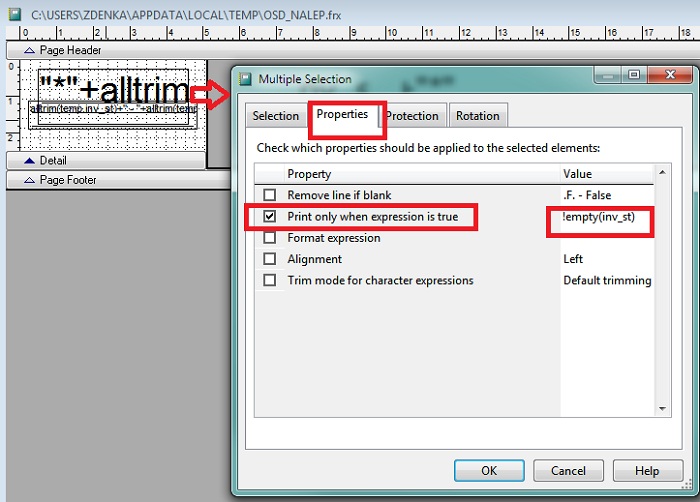Go to the Rotation tab

478,116
